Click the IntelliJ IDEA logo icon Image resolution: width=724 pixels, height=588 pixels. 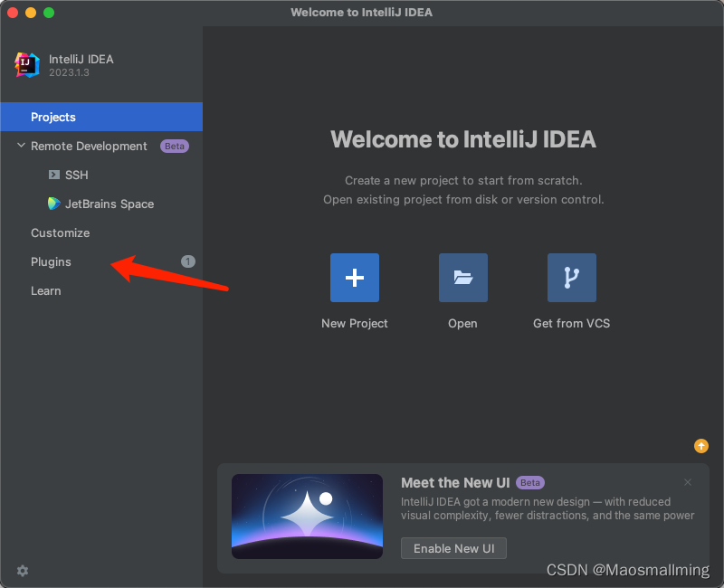pyautogui.click(x=27, y=64)
